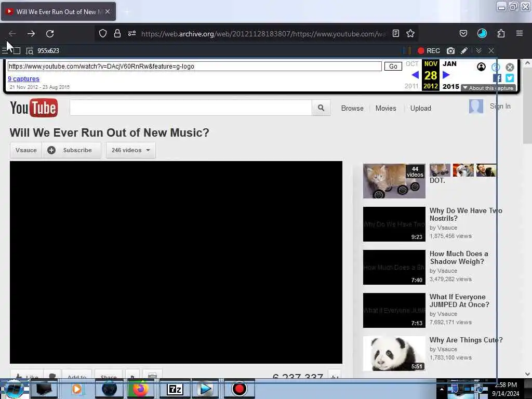The width and height of the screenshot is (532, 399).
Task: Close the screen recorder toolbar
Action: 491,50
